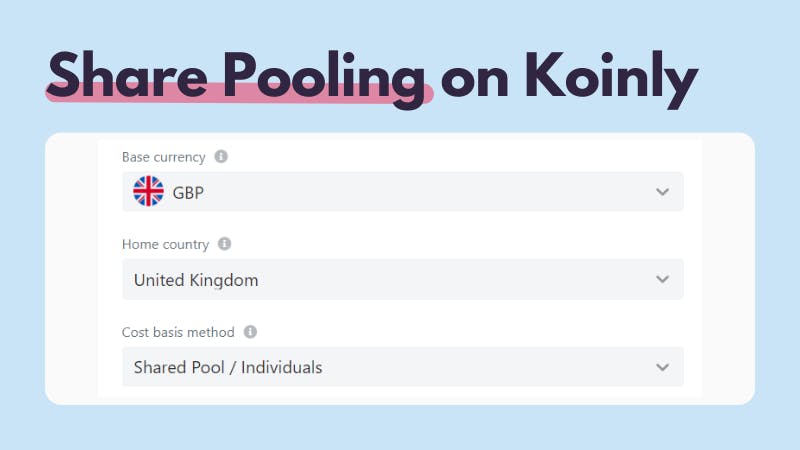The image size is (800, 450).
Task: Open the Shared Pool / Individuals dropdown
Action: coord(403,367)
